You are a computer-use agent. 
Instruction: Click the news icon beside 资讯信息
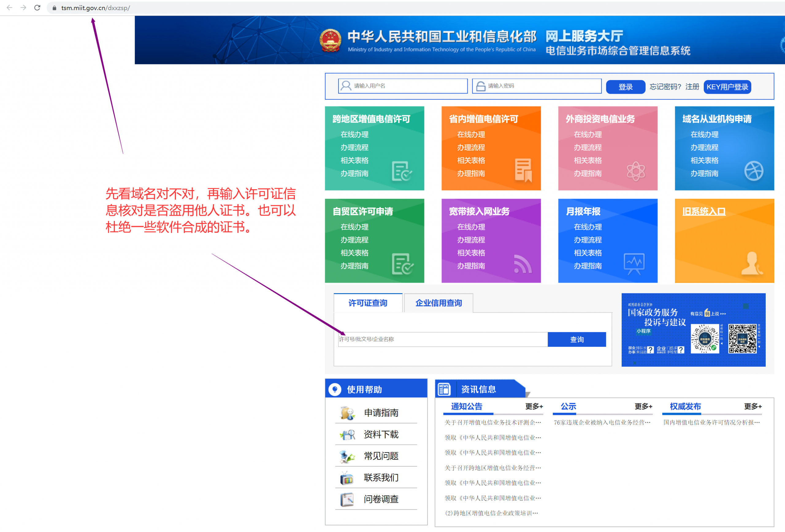click(444, 389)
